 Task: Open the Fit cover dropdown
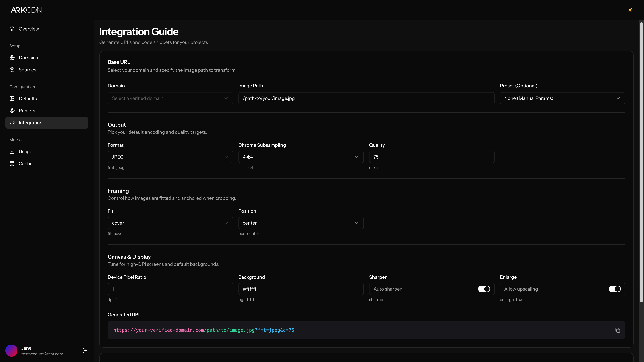point(170,223)
